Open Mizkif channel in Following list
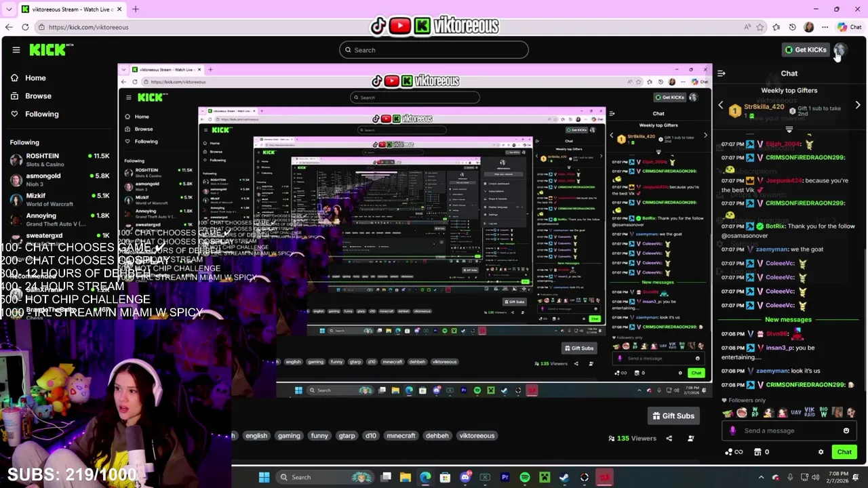868x488 pixels. pyautogui.click(x=60, y=199)
